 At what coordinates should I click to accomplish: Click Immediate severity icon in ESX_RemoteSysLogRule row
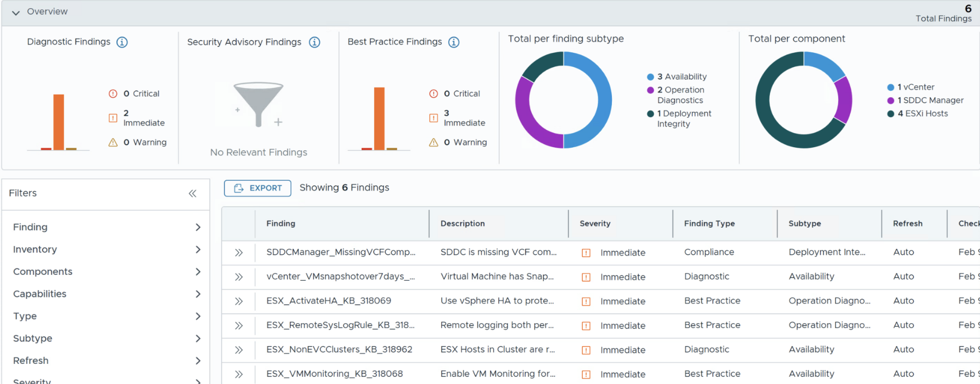[x=586, y=326]
